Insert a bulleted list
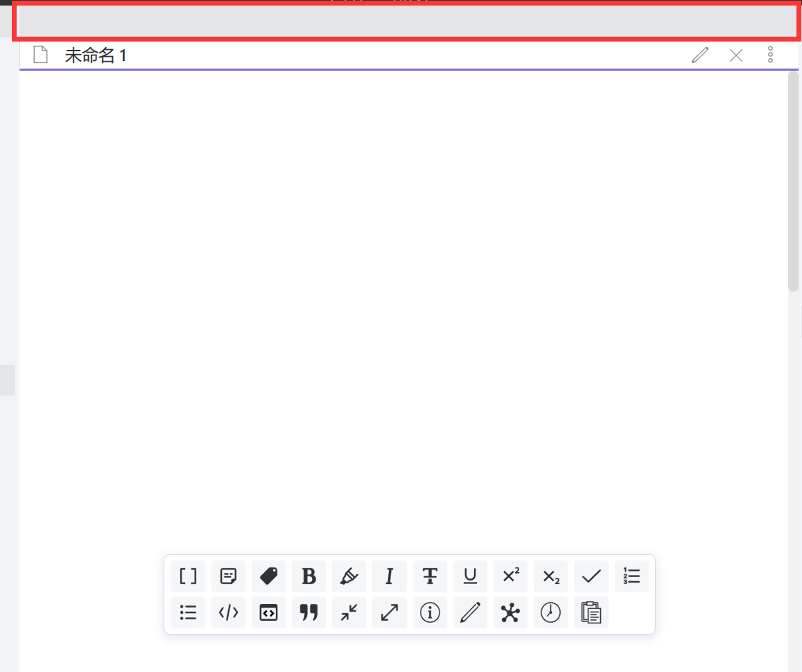The width and height of the screenshot is (802, 672). [x=189, y=612]
